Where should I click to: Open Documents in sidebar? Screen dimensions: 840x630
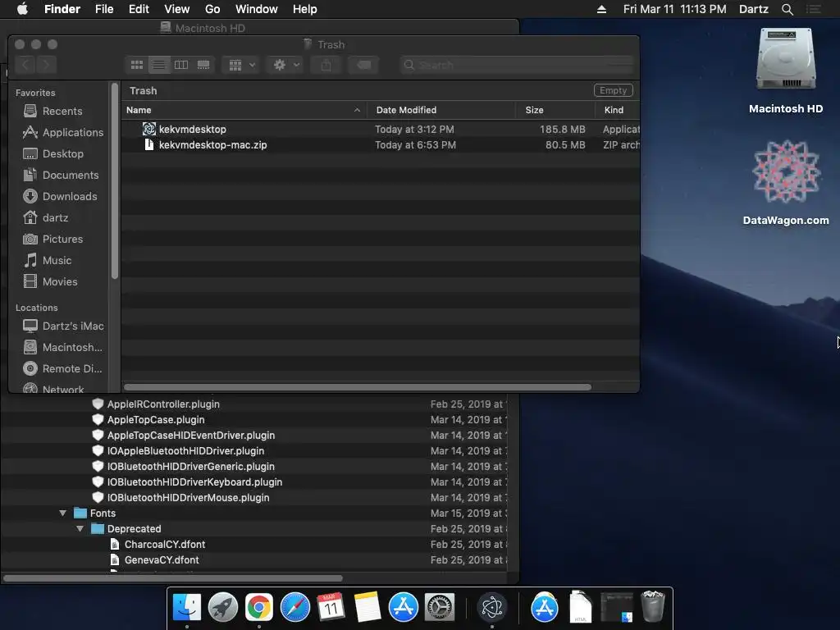(x=61, y=176)
